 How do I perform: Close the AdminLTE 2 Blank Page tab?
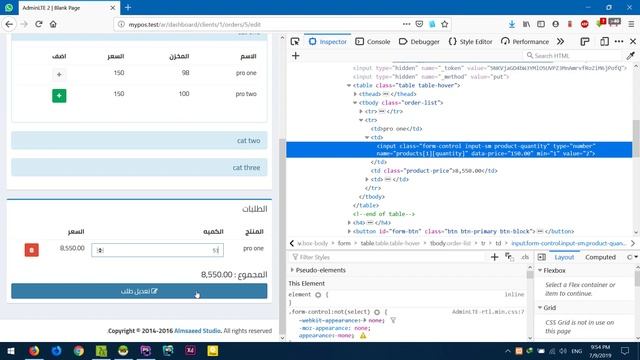113,8
